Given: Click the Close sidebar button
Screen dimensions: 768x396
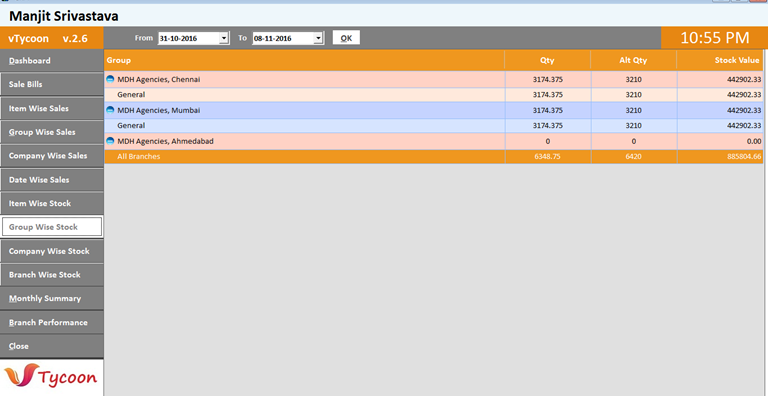Looking at the screenshot, I should point(51,346).
